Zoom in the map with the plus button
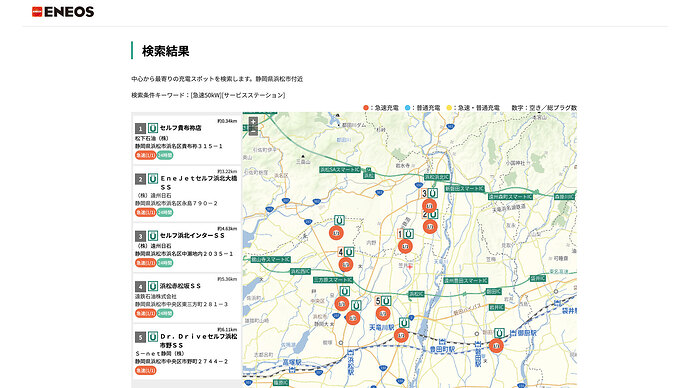690x388 pixels. [x=253, y=121]
